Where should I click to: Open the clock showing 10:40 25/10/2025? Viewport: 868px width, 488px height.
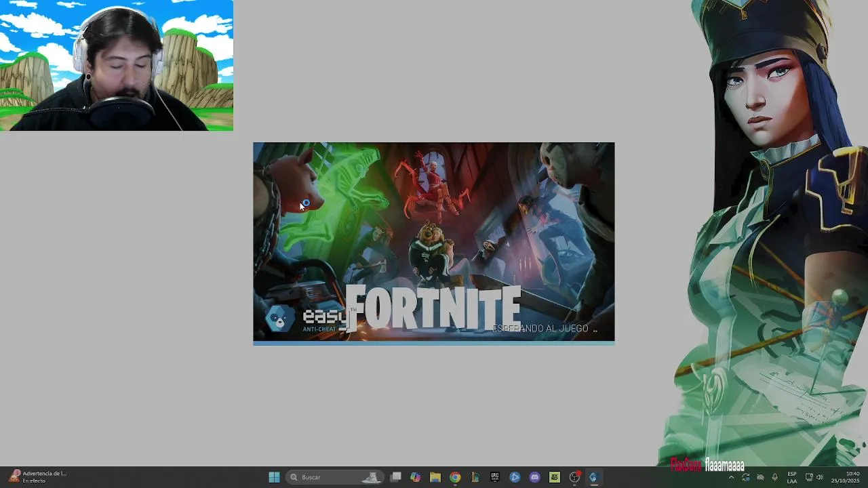coord(846,477)
